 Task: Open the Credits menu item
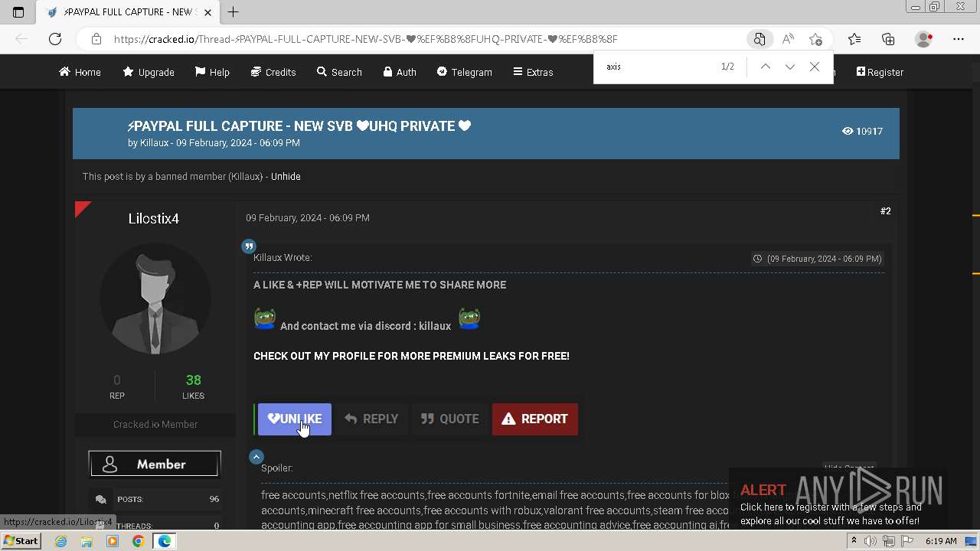pyautogui.click(x=273, y=72)
